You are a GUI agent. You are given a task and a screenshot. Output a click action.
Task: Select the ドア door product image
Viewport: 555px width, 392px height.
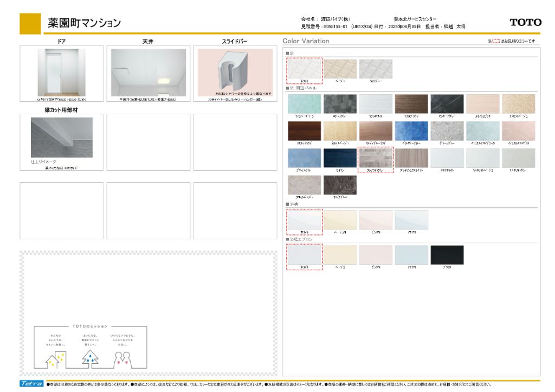point(61,73)
